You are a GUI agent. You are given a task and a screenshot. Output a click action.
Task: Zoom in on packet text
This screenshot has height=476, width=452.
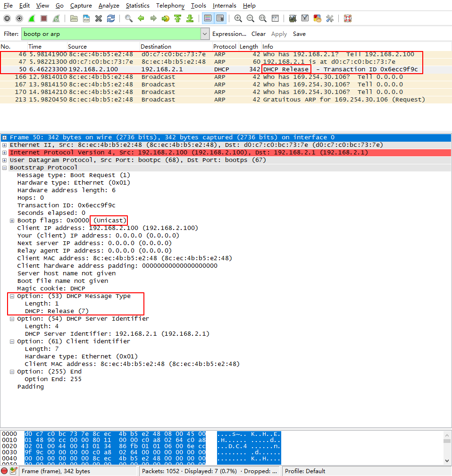click(x=238, y=18)
